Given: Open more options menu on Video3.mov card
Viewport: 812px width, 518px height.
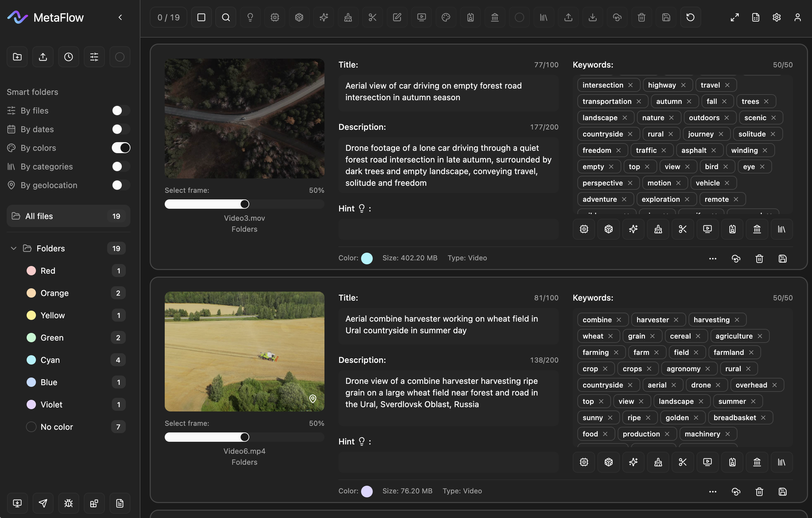Looking at the screenshot, I should 712,259.
